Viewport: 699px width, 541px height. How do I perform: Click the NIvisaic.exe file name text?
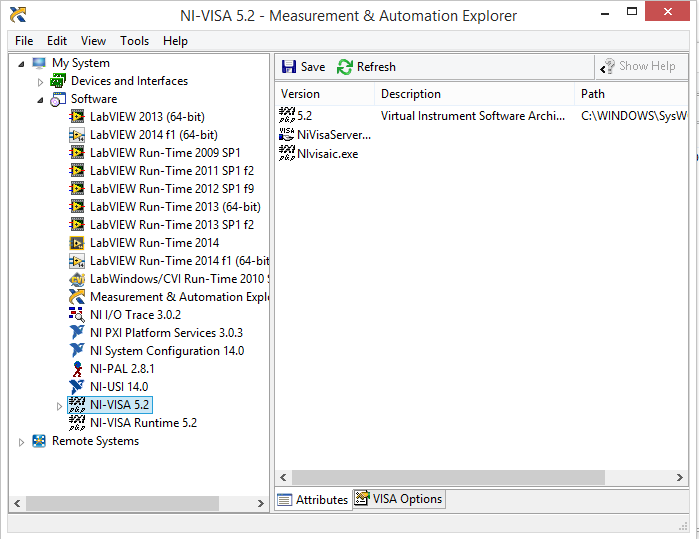tap(328, 154)
